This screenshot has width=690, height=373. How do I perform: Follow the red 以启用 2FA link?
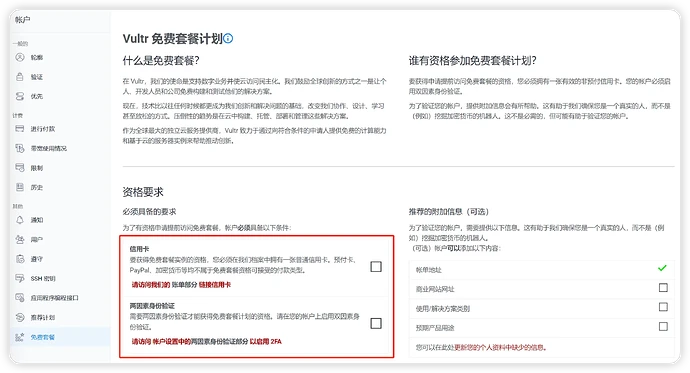(x=265, y=341)
